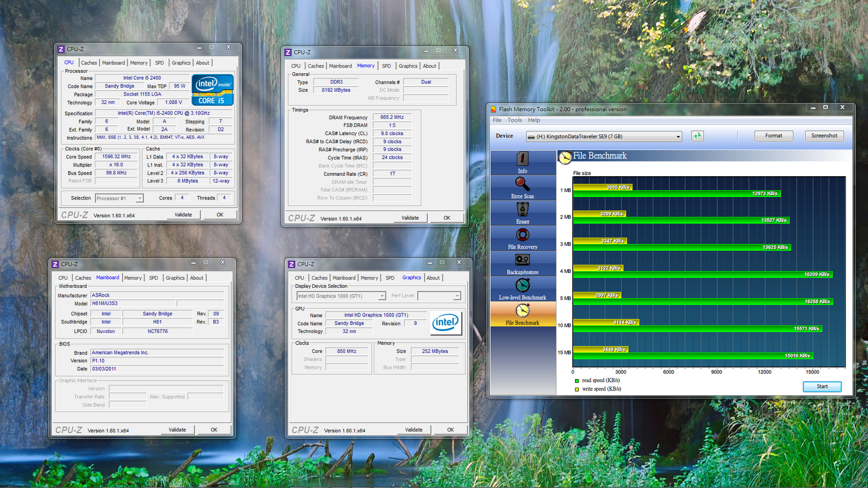Viewport: 868px width, 488px height.
Task: Switch to SPD tab in the Memory-tab window
Action: tap(386, 66)
